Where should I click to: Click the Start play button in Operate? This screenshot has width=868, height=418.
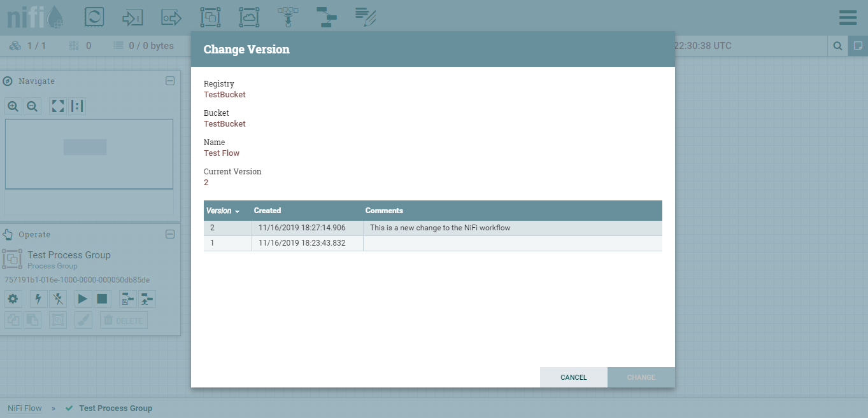pos(82,298)
